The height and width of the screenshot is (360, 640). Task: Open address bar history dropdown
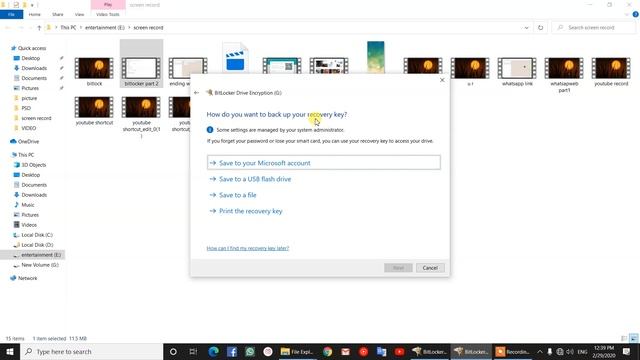click(x=526, y=27)
